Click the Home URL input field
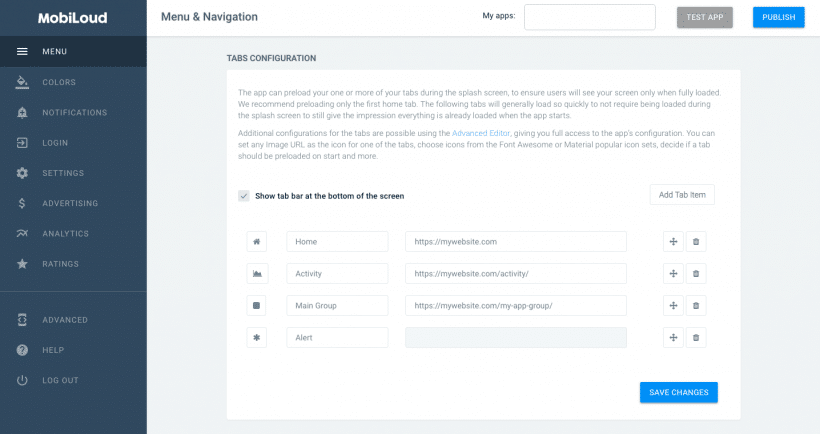Image resolution: width=820 pixels, height=434 pixels. coord(515,242)
